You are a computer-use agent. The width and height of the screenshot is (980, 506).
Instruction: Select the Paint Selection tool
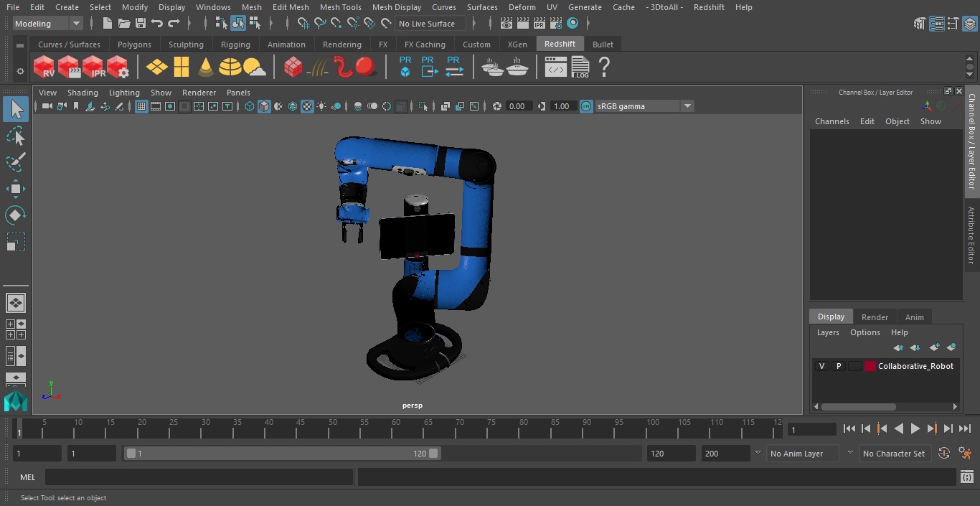[x=16, y=162]
